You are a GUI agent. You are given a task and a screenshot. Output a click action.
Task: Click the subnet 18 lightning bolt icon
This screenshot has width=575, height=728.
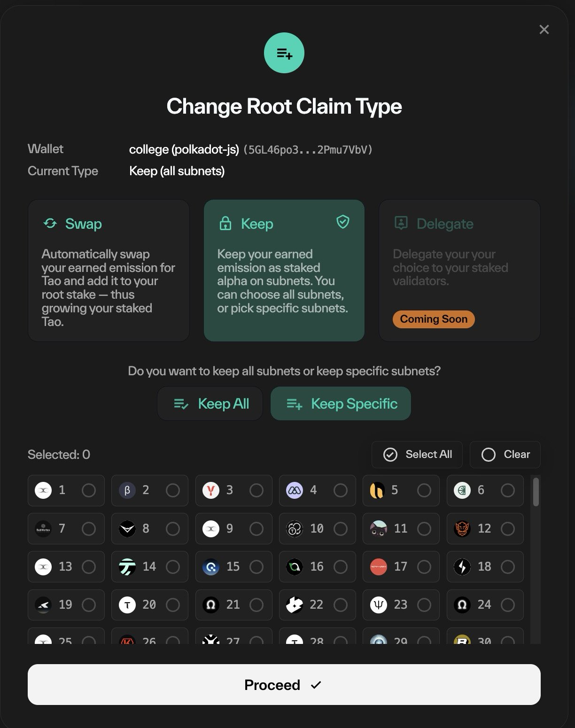pos(462,567)
